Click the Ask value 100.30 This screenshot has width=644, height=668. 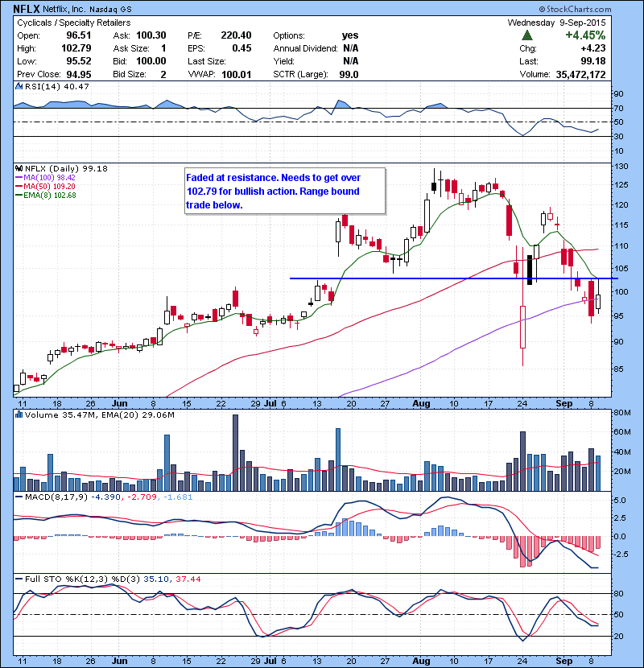coord(151,35)
